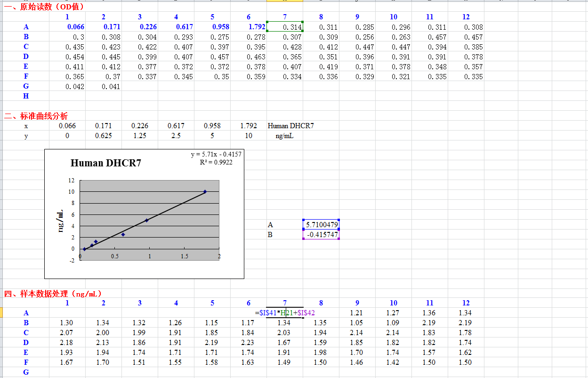Click the formula cell =$I$41*H21+$I$42
The image size is (588, 378).
click(285, 312)
